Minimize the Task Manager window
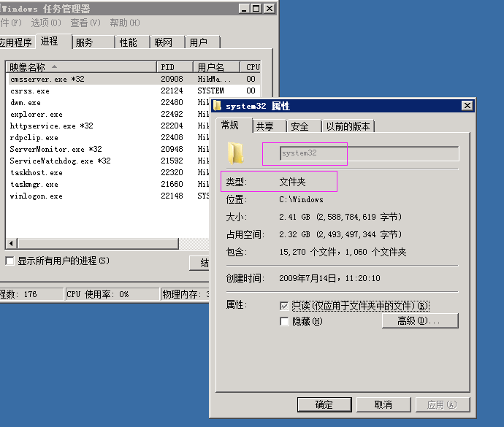This screenshot has width=504, height=427. click(244, 9)
